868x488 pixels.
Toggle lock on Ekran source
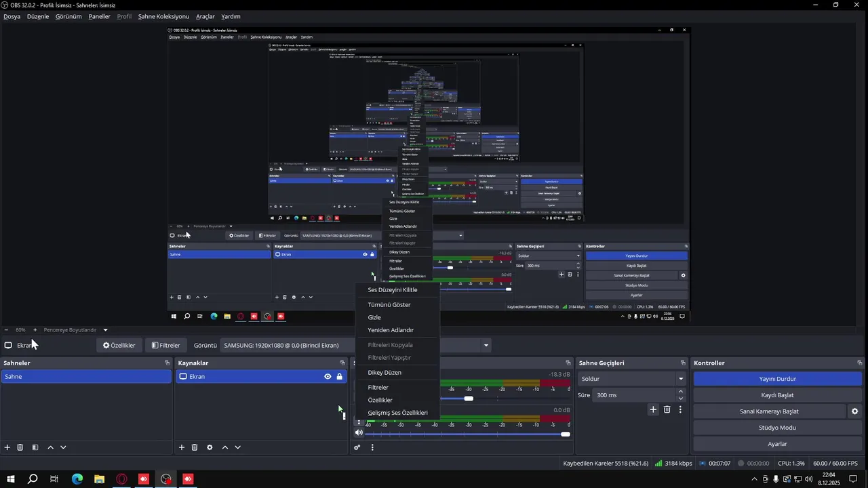coord(340,377)
